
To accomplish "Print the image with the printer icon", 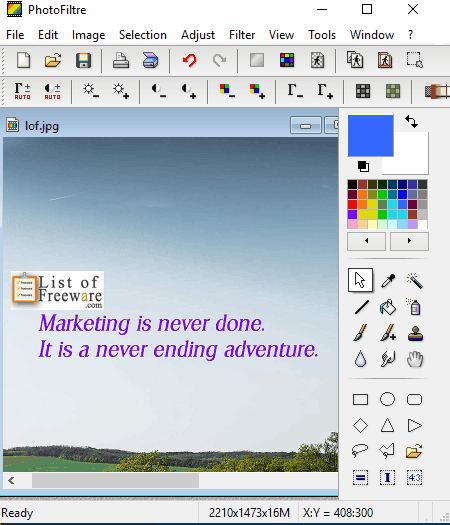I will coord(121,61).
